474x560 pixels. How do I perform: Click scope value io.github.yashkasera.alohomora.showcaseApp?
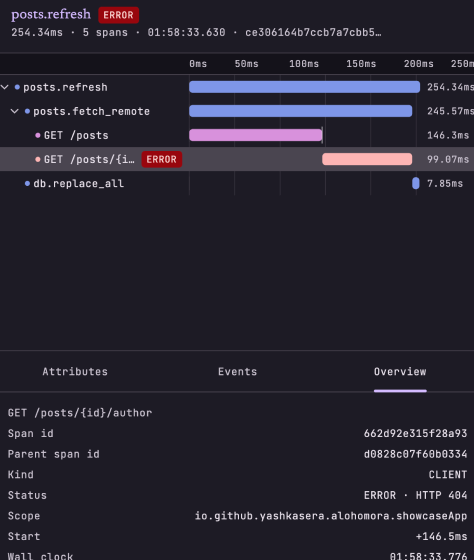click(331, 516)
